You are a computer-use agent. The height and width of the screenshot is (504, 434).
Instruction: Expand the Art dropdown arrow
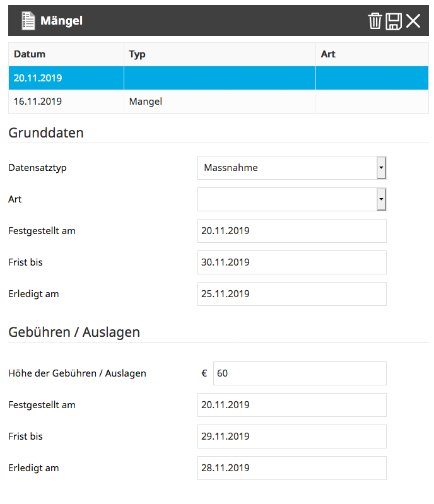click(381, 199)
